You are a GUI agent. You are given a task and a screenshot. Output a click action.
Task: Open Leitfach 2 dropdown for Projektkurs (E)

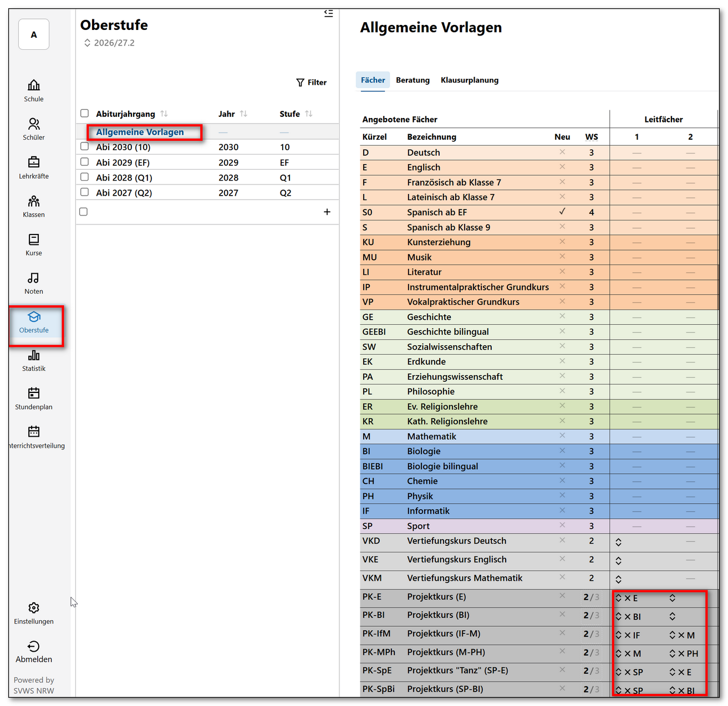(x=673, y=598)
